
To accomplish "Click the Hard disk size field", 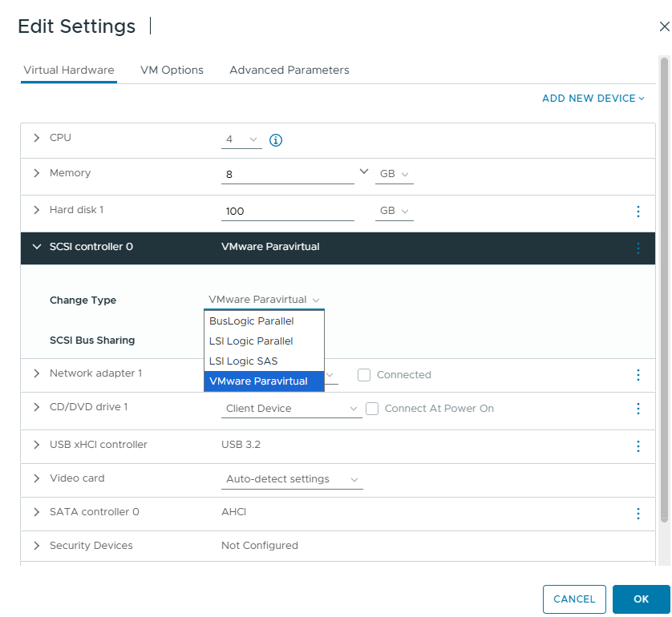I will pyautogui.click(x=287, y=212).
